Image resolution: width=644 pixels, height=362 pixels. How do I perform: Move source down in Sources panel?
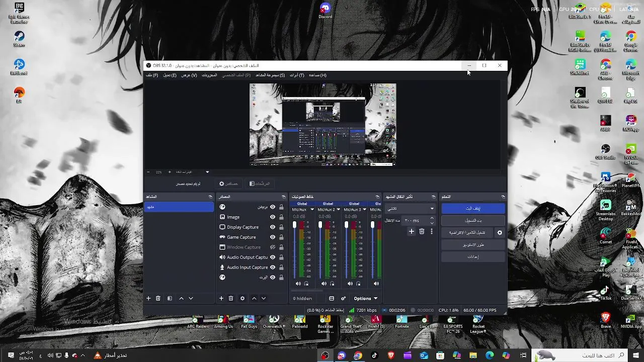pyautogui.click(x=263, y=298)
